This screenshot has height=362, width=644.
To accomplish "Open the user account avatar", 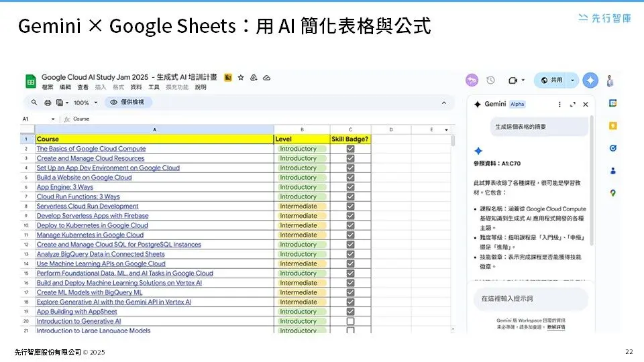I will pos(610,80).
